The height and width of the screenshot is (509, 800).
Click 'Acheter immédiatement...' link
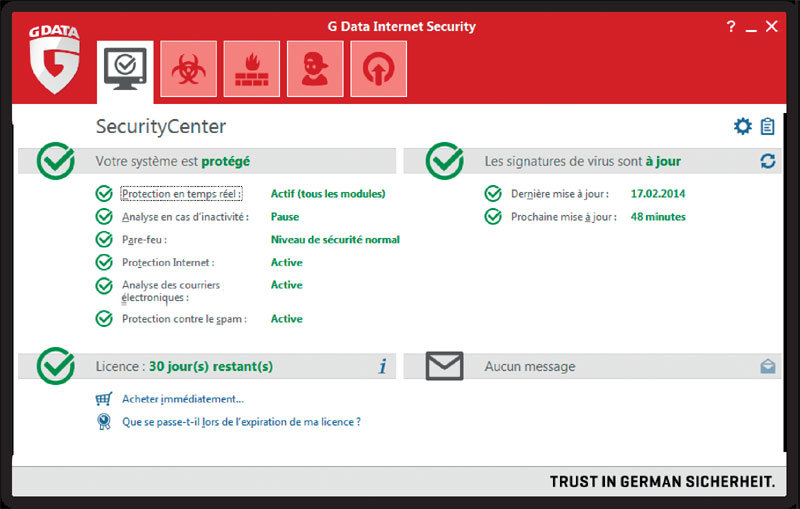183,399
